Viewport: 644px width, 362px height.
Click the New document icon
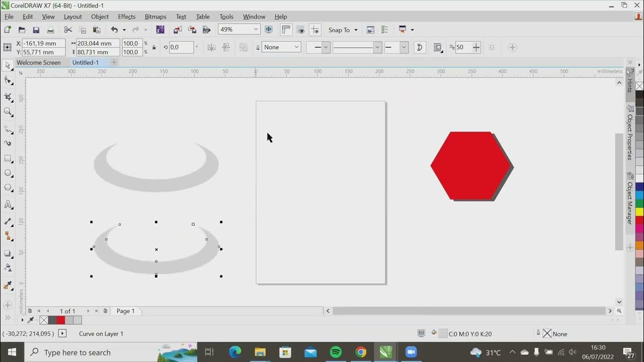click(8, 30)
